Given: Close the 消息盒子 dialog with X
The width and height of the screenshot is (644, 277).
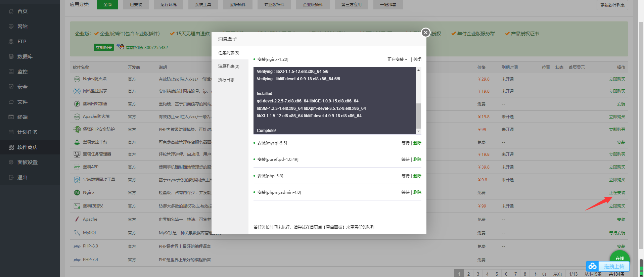Looking at the screenshot, I should click(426, 33).
